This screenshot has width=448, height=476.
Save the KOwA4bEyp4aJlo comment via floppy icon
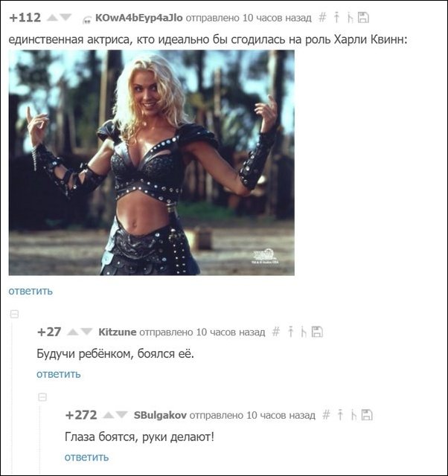coord(363,18)
